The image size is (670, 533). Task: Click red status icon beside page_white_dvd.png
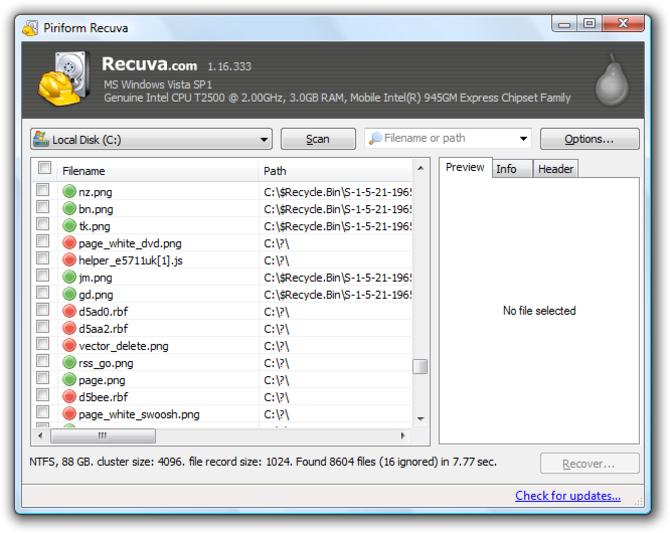point(70,243)
